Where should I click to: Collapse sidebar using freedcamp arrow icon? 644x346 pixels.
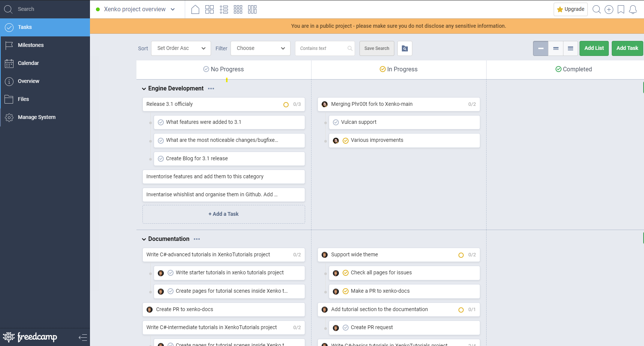coord(83,337)
